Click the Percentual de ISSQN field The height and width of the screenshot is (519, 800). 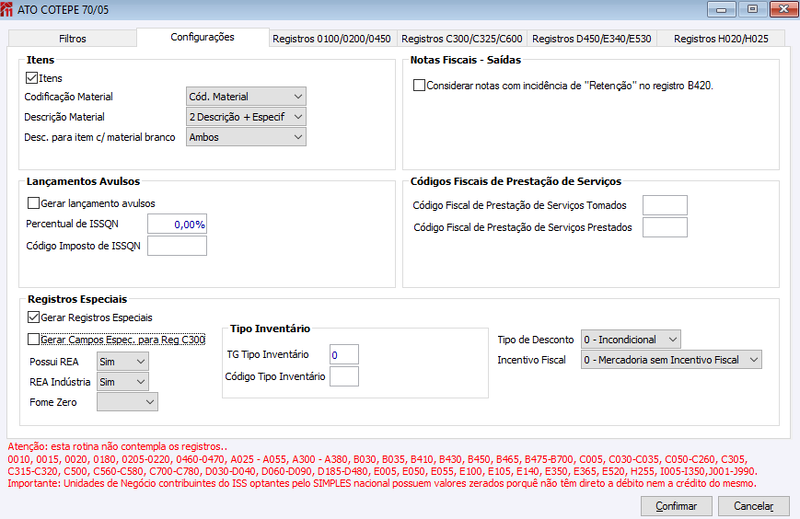pos(177,224)
